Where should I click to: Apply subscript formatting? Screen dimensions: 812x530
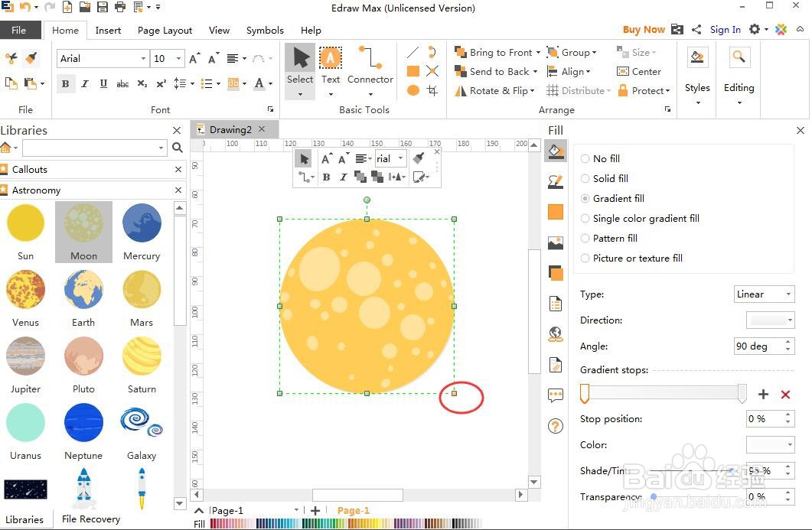click(x=142, y=83)
